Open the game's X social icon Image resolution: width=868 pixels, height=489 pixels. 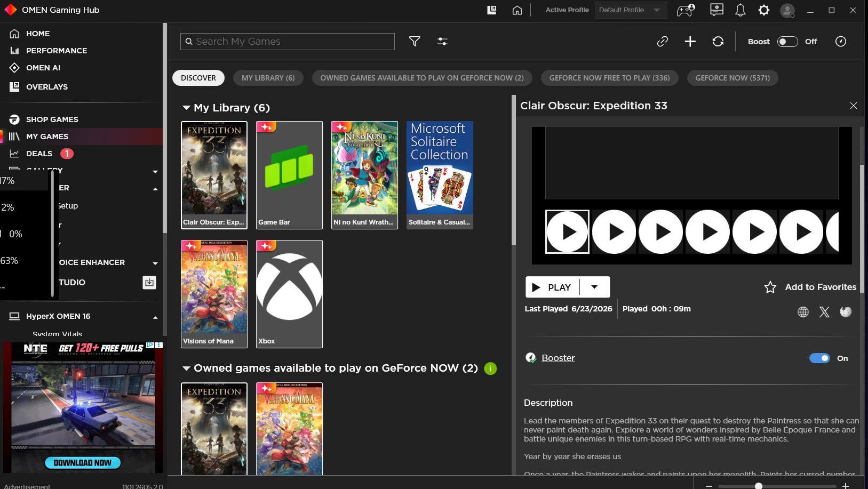point(824,312)
